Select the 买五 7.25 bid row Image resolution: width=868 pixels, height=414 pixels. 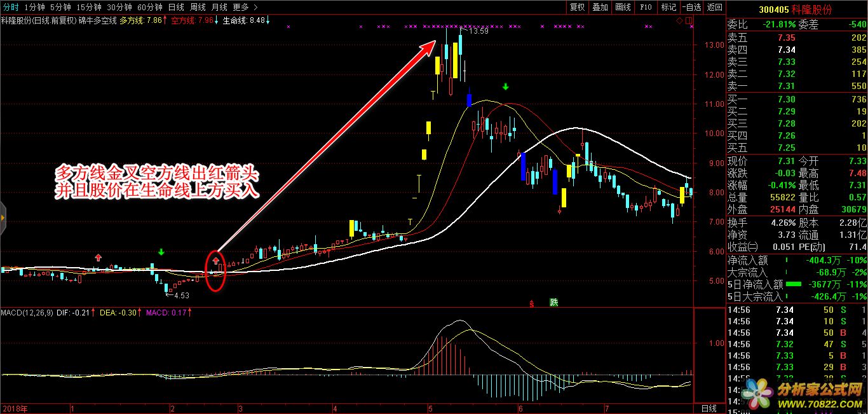click(x=797, y=148)
